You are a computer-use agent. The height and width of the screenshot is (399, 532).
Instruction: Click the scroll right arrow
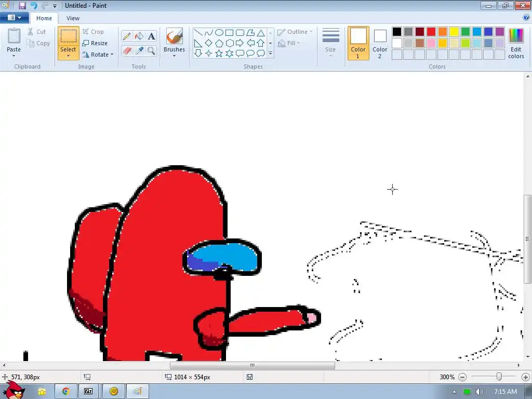pyautogui.click(x=519, y=365)
